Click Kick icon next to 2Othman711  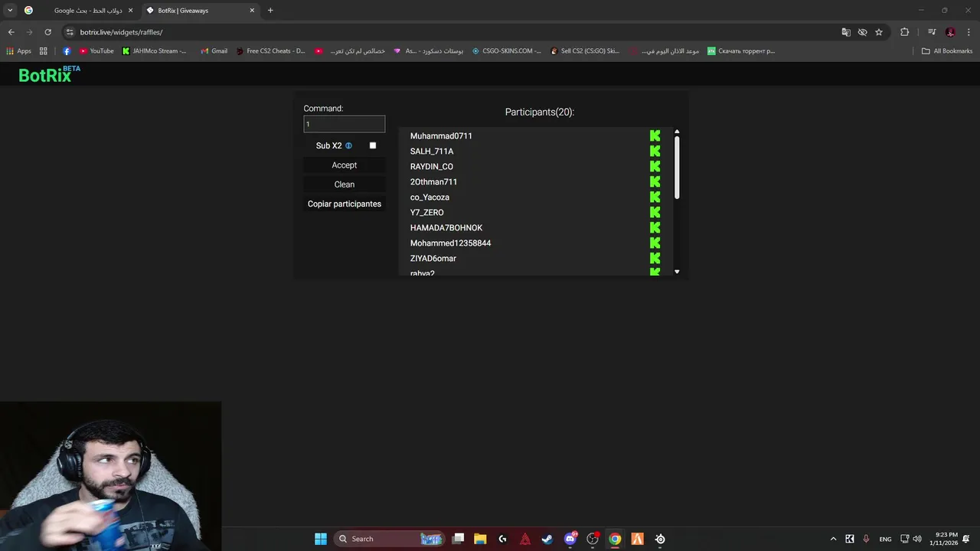(655, 182)
